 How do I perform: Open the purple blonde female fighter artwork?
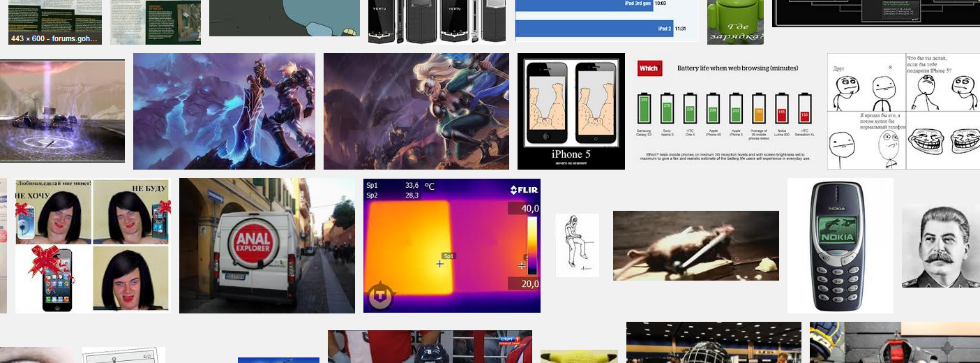pyautogui.click(x=416, y=111)
